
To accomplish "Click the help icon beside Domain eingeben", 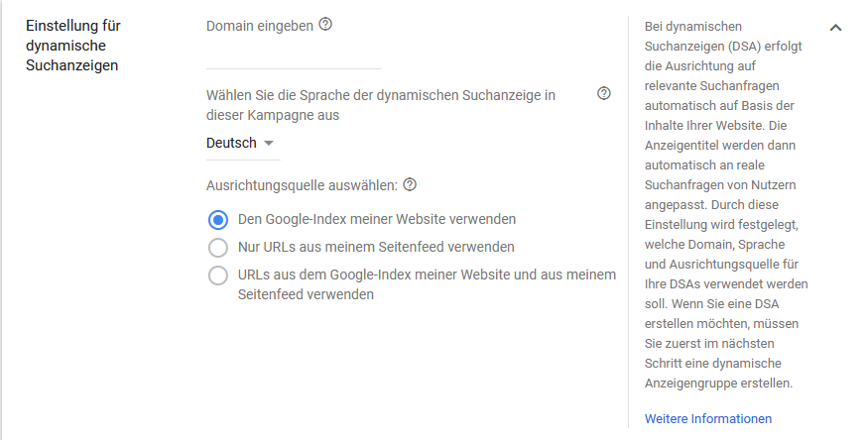I will [x=325, y=25].
